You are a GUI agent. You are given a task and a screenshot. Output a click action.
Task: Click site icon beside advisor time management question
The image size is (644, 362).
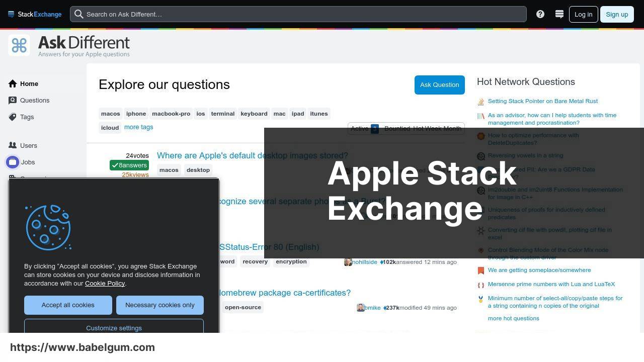481,116
